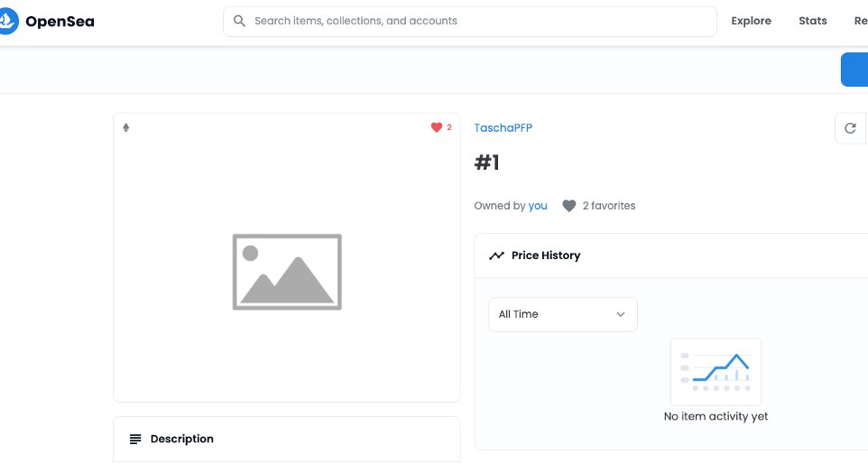
Task: Click the Description lines icon
Action: (135, 439)
